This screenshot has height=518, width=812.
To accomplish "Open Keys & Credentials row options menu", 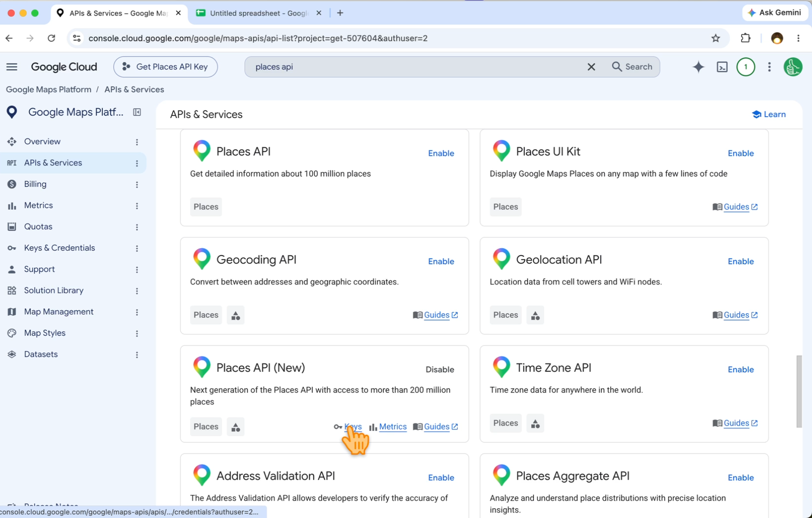I will [x=137, y=248].
